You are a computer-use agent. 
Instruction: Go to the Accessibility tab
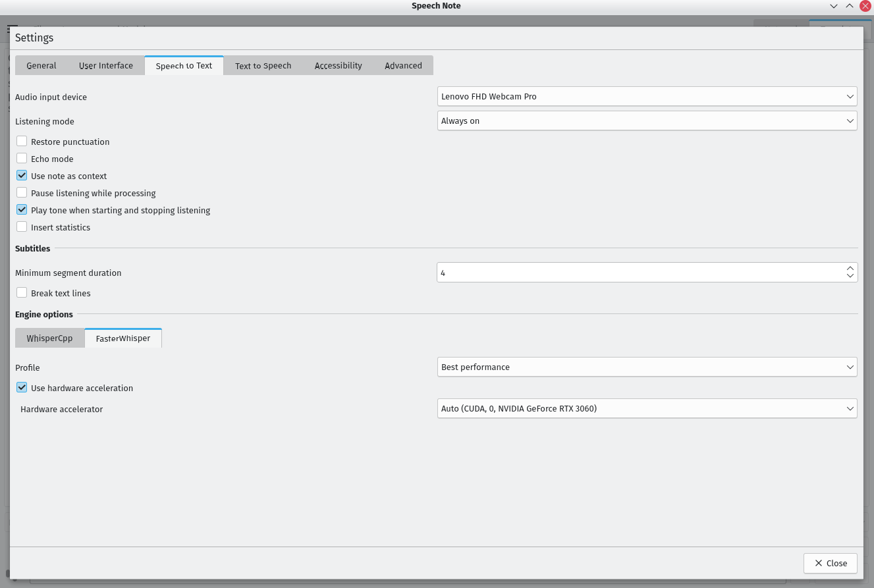click(339, 65)
